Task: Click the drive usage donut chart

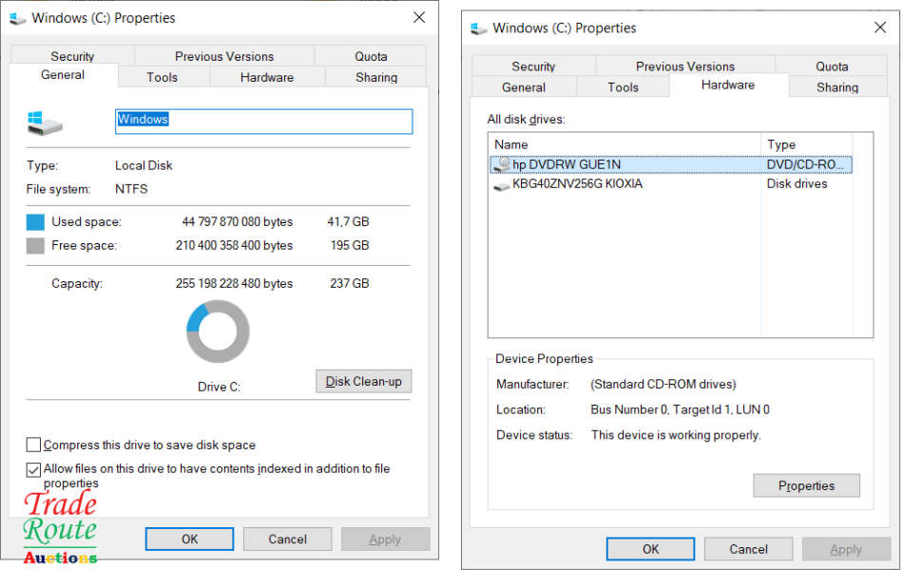Action: click(x=218, y=332)
